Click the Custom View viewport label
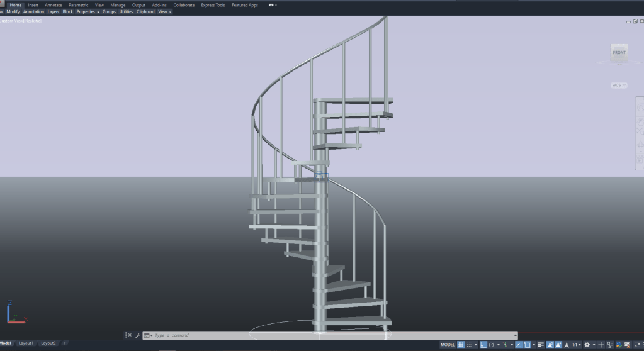The width and height of the screenshot is (644, 351). coord(21,21)
